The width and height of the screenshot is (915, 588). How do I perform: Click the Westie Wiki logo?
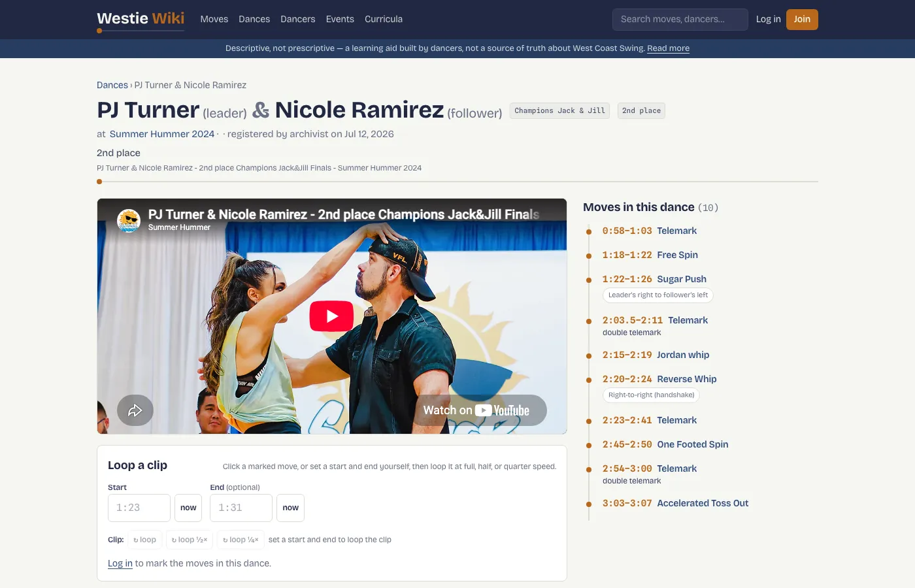[x=141, y=19]
